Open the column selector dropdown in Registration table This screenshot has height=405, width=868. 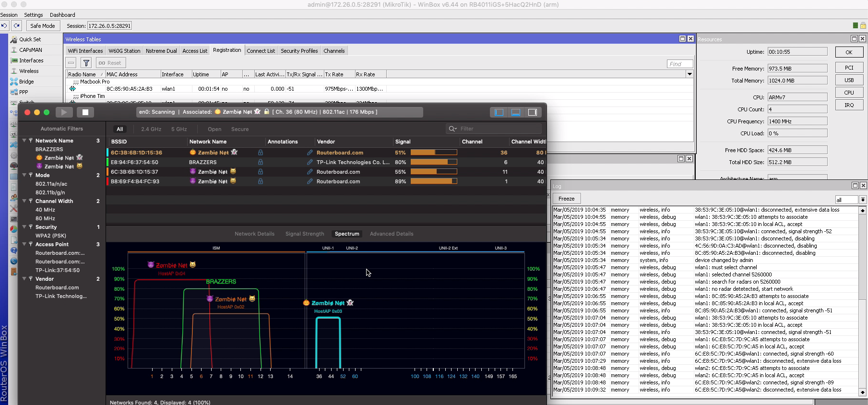pyautogui.click(x=690, y=74)
